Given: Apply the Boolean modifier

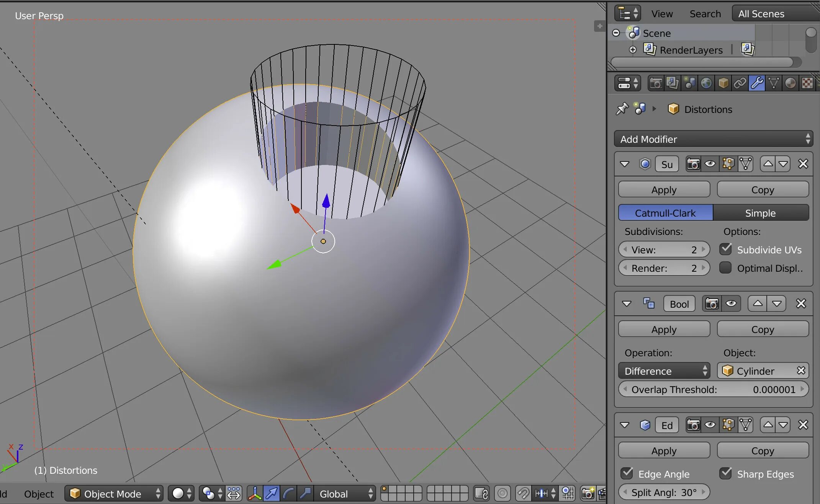Looking at the screenshot, I should click(x=664, y=329).
